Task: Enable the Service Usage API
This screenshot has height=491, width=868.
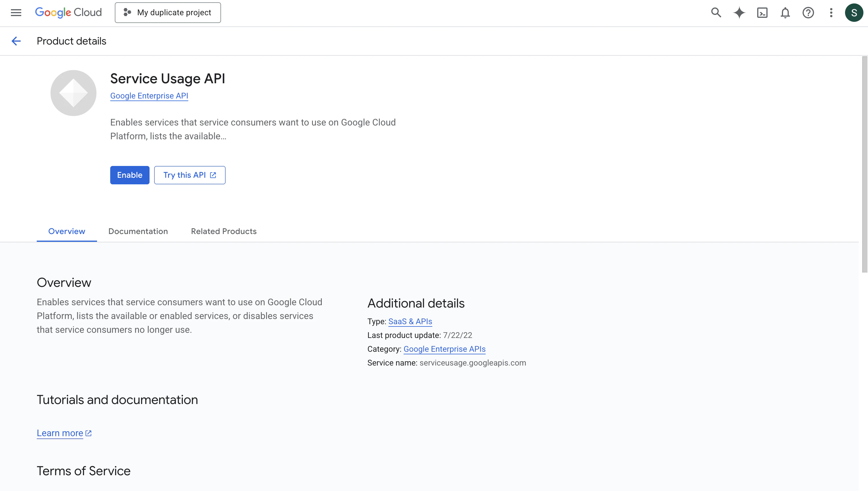Action: coord(130,175)
